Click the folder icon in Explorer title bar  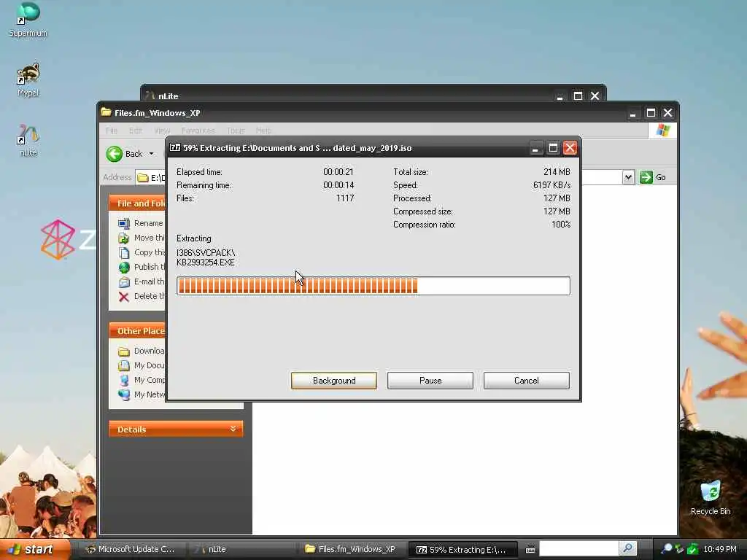[106, 112]
